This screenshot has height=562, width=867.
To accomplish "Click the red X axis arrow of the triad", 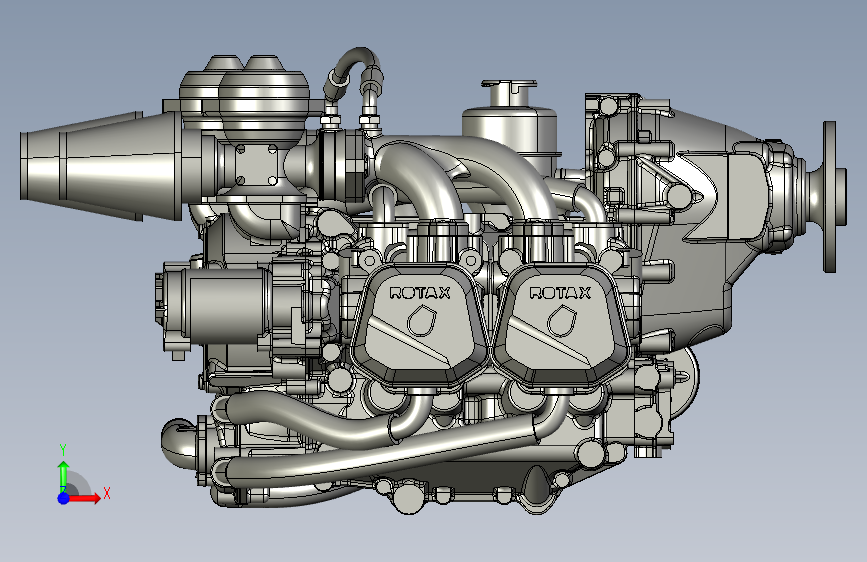I will coord(83,498).
